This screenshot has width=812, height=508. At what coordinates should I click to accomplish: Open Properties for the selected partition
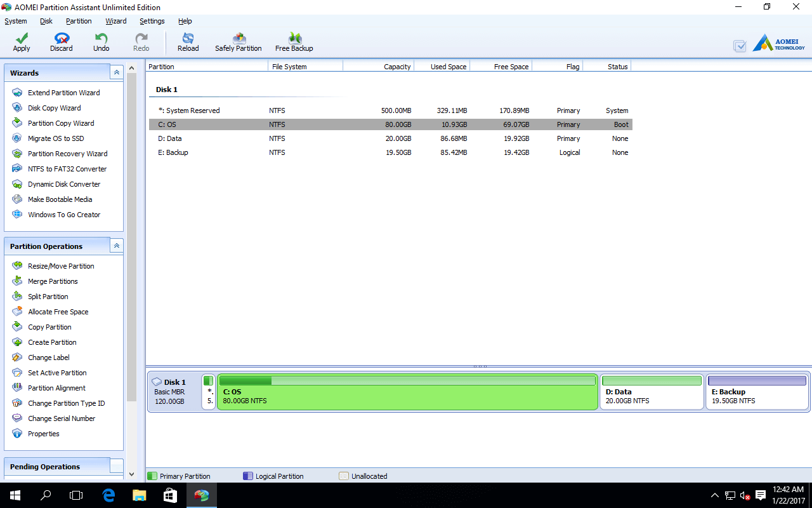click(x=44, y=433)
